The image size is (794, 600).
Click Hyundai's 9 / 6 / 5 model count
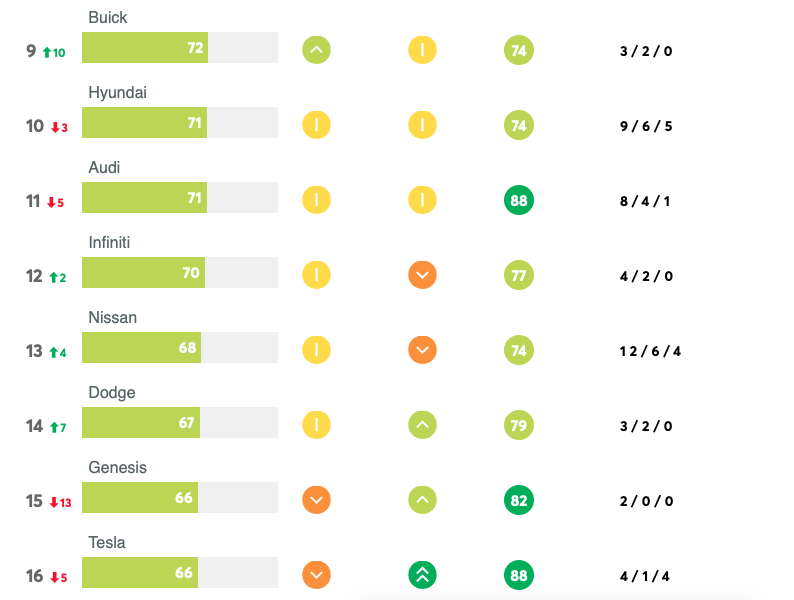click(x=646, y=126)
